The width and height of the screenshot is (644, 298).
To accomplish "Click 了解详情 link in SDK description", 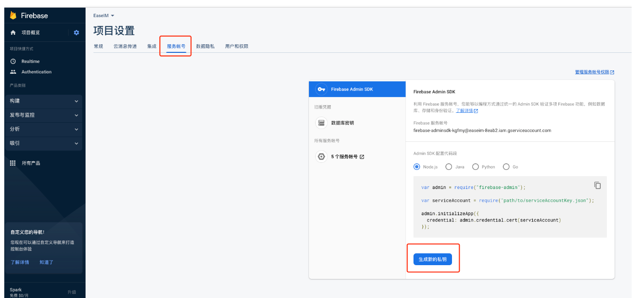I will (464, 110).
